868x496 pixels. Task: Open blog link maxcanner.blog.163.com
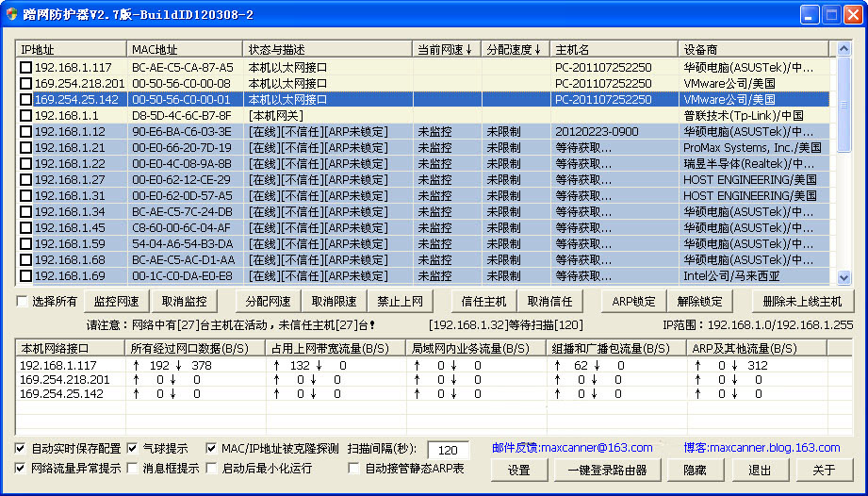coord(763,448)
